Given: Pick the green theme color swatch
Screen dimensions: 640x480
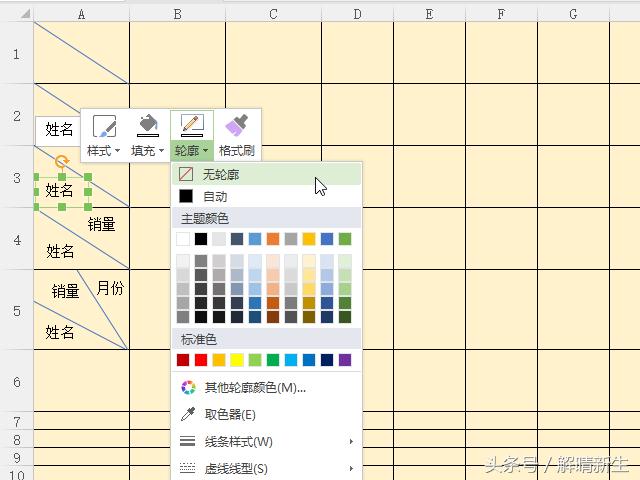Looking at the screenshot, I should [x=345, y=239].
